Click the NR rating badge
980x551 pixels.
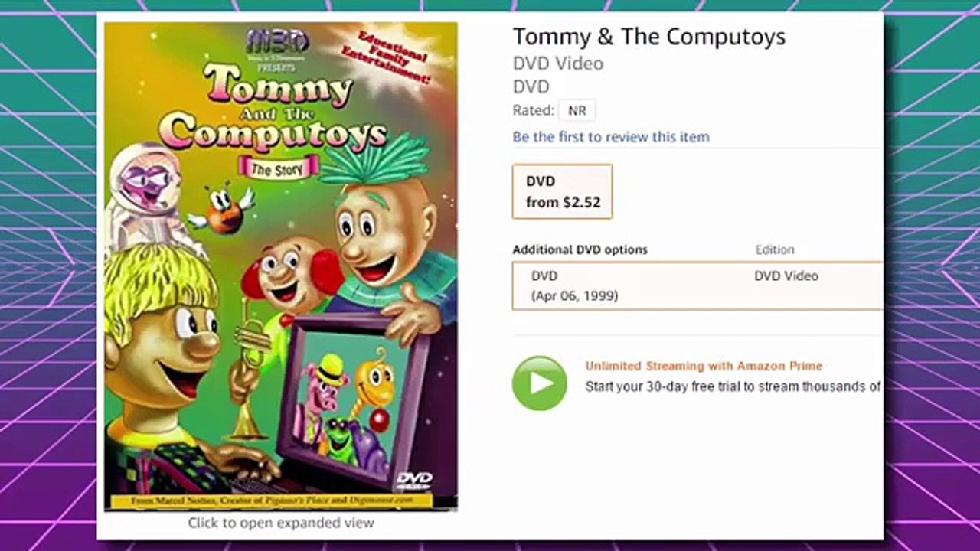[577, 111]
